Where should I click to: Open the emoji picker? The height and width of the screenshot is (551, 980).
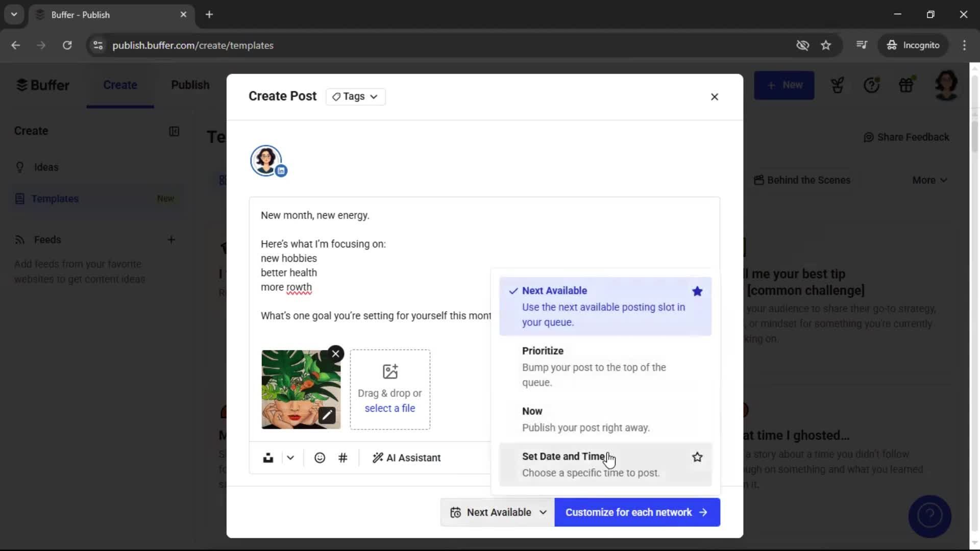320,458
